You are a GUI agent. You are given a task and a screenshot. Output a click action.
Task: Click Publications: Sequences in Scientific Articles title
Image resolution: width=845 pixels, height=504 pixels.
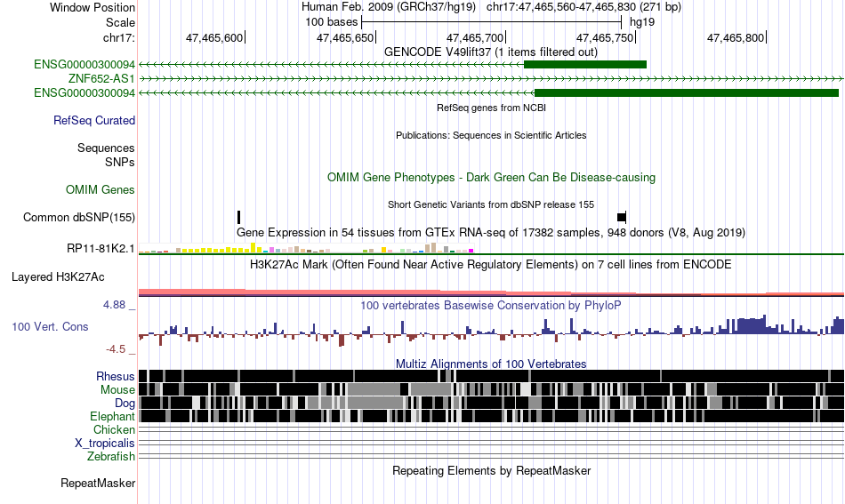(x=491, y=135)
